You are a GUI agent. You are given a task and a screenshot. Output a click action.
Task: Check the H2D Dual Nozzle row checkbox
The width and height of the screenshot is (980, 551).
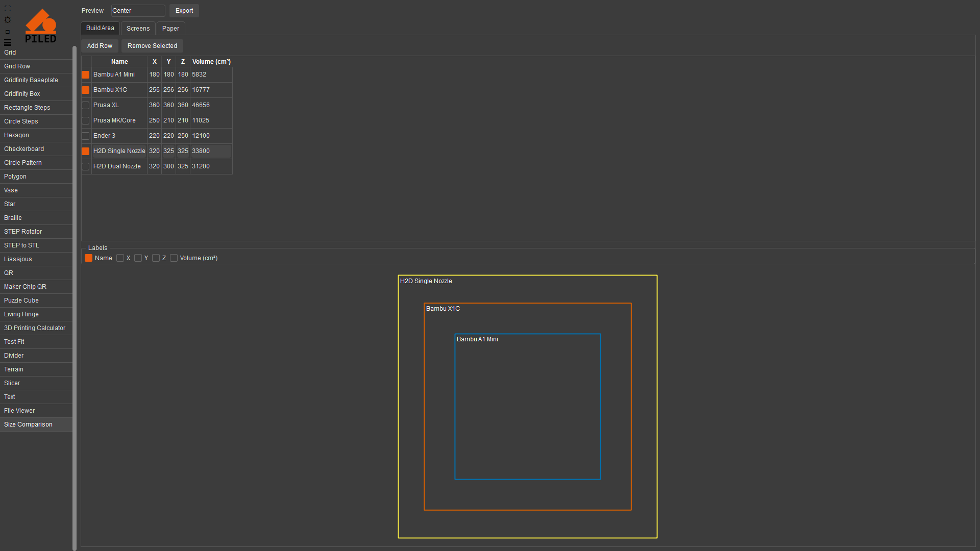[86, 166]
